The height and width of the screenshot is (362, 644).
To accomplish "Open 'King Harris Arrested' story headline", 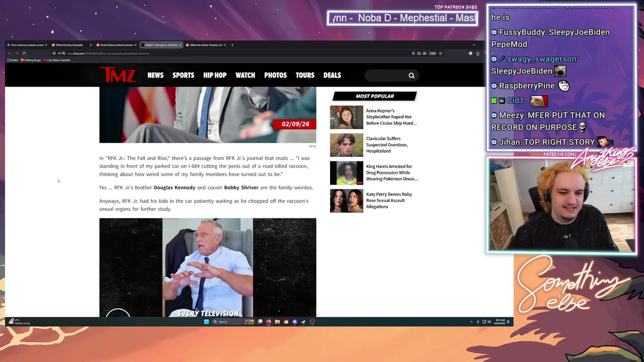I will coord(392,172).
